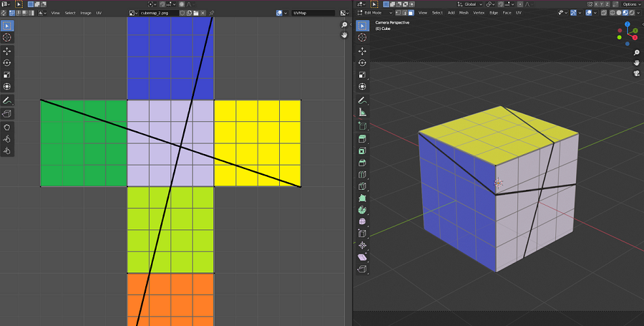Open the Options dropdown in 3D viewport
This screenshot has width=644, height=326.
632,4
